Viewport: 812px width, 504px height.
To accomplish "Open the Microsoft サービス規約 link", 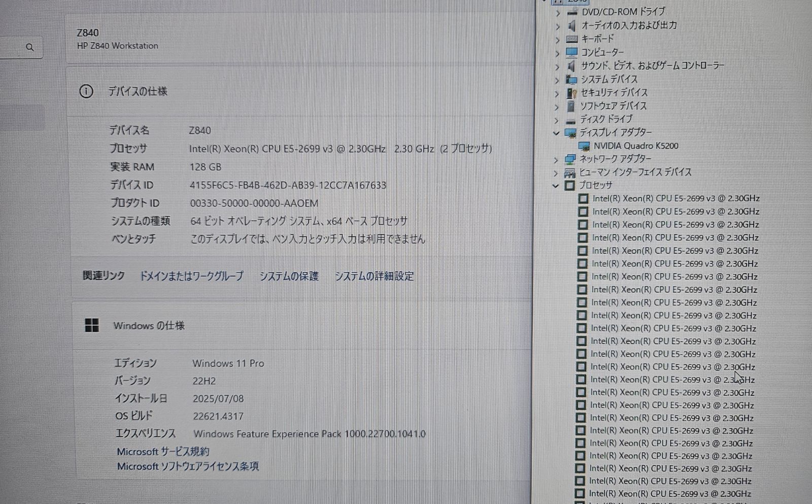I will coord(163,451).
